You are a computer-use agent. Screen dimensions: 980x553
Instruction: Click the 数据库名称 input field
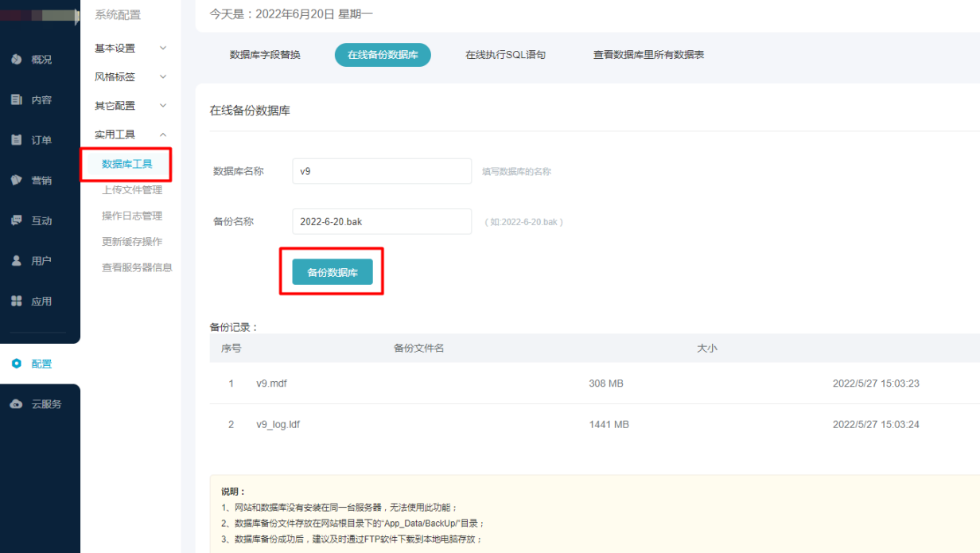coord(382,171)
